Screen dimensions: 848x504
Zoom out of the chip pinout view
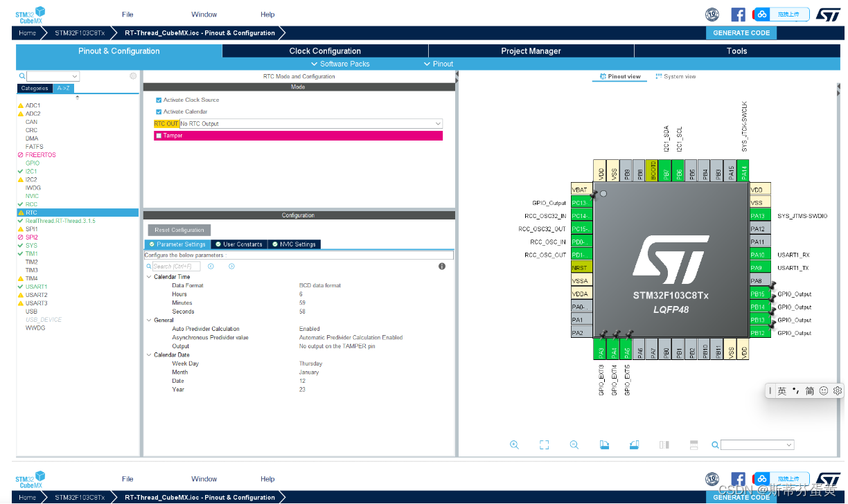(574, 444)
